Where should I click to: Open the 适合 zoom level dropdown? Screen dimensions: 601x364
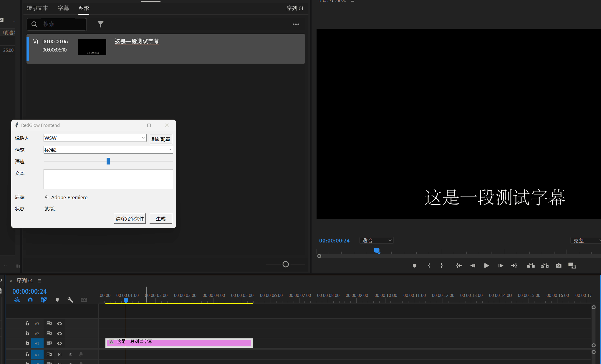pos(376,240)
